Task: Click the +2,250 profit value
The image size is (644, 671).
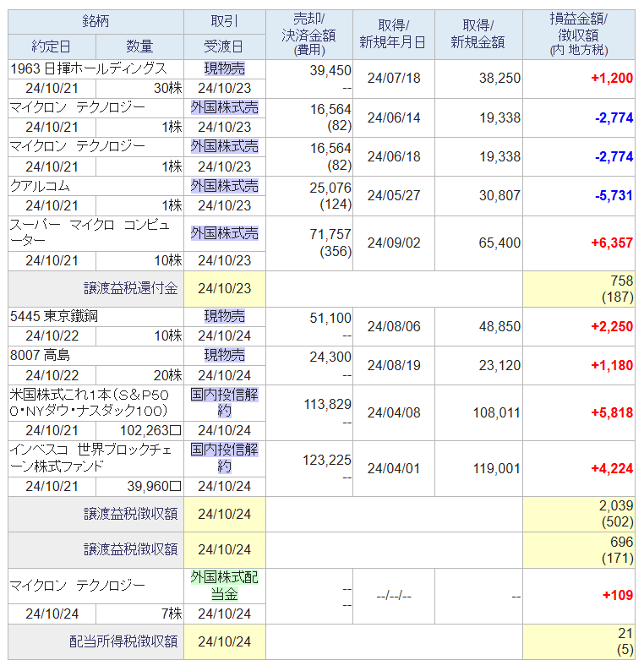Action: tap(612, 327)
